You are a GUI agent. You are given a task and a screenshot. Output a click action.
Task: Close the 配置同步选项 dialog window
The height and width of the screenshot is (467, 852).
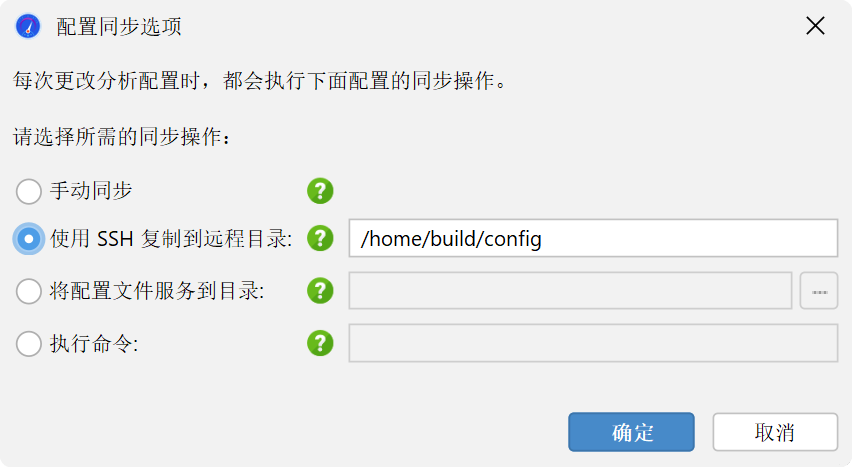(815, 26)
